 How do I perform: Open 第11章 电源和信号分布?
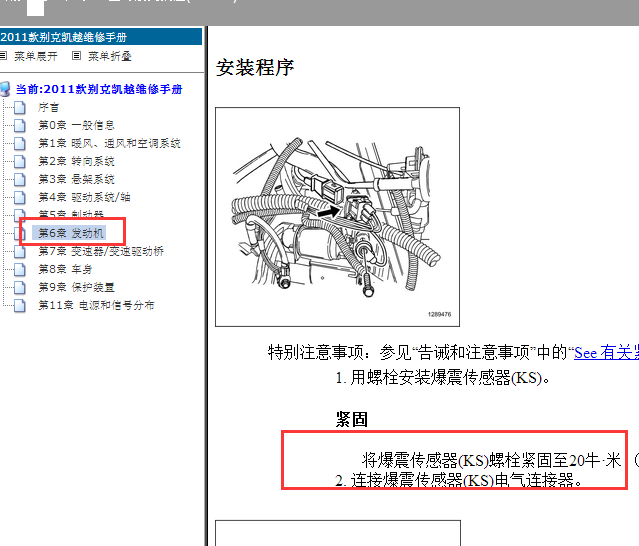click(x=97, y=305)
